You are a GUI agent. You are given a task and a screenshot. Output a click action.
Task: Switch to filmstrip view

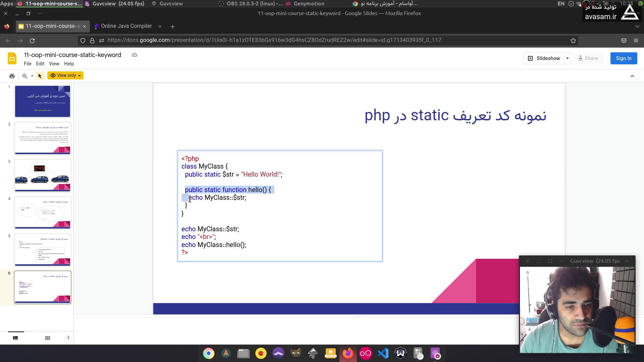pyautogui.click(x=15, y=338)
